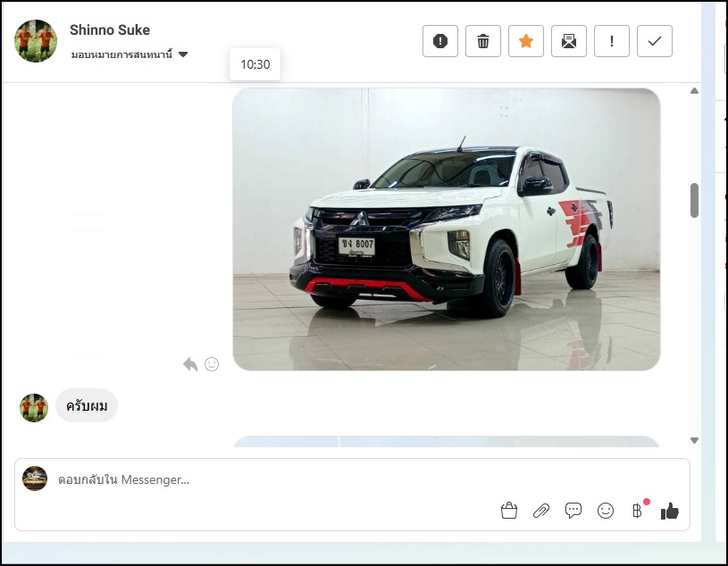The height and width of the screenshot is (566, 728).
Task: Open the envelope icon to mark unread
Action: (569, 41)
